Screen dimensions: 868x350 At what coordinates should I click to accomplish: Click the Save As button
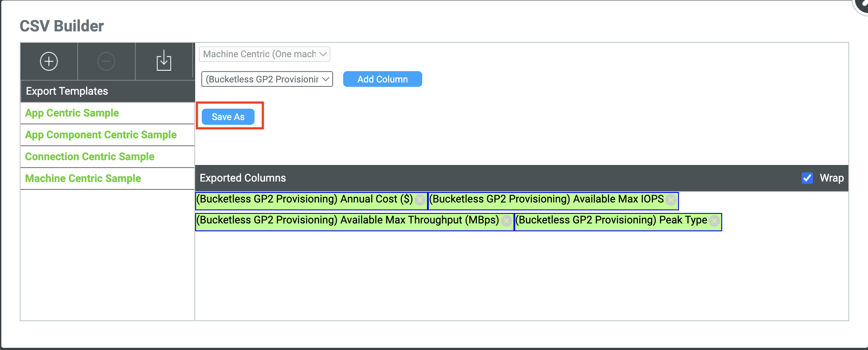point(228,117)
